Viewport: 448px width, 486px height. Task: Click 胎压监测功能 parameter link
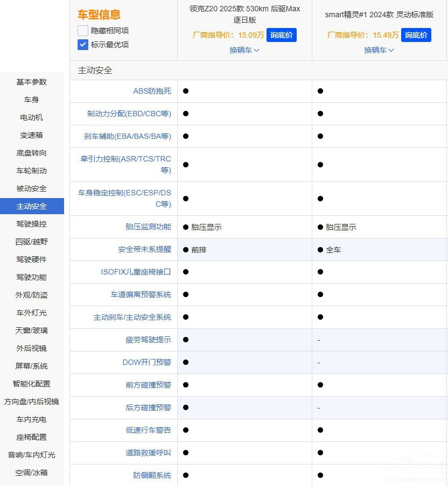148,227
